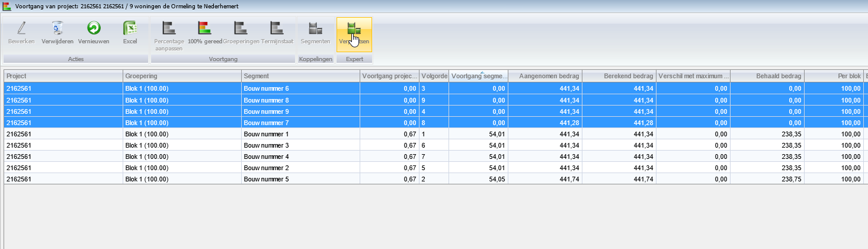Viewport: 868px width, 249px height.
Task: Click the Per blok column header
Action: pyautogui.click(x=834, y=76)
